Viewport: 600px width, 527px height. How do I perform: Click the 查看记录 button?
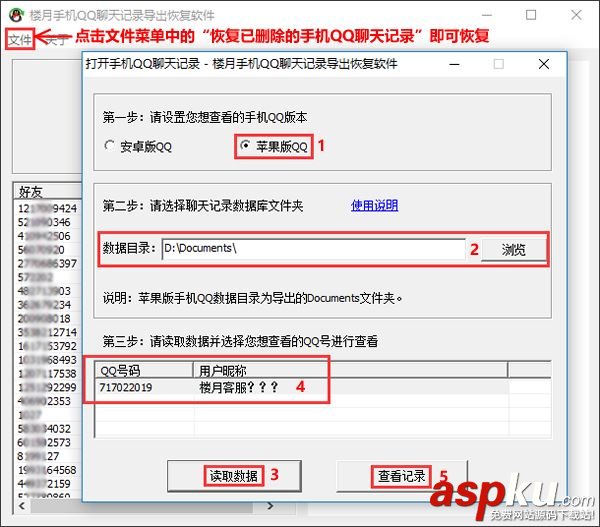(402, 476)
